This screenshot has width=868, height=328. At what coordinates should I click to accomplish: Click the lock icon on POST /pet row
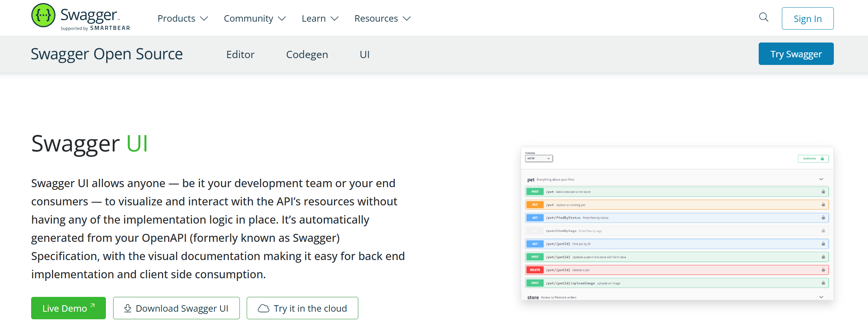tap(823, 192)
